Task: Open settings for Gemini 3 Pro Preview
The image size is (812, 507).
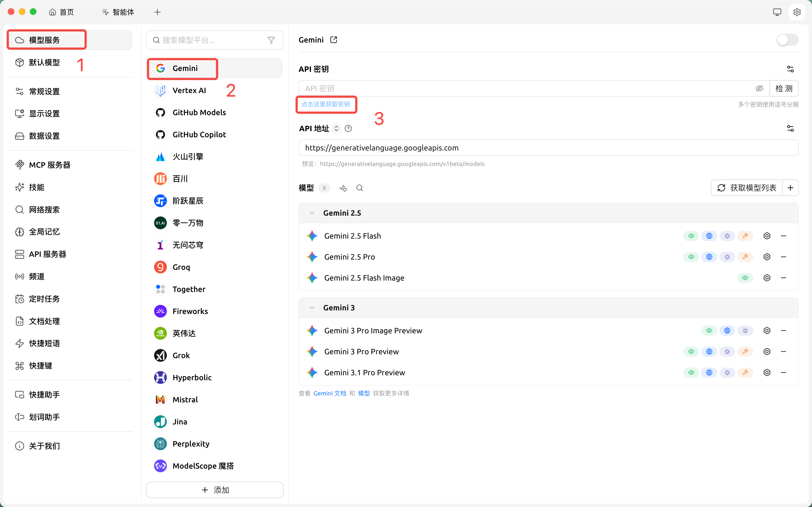Action: (x=767, y=352)
